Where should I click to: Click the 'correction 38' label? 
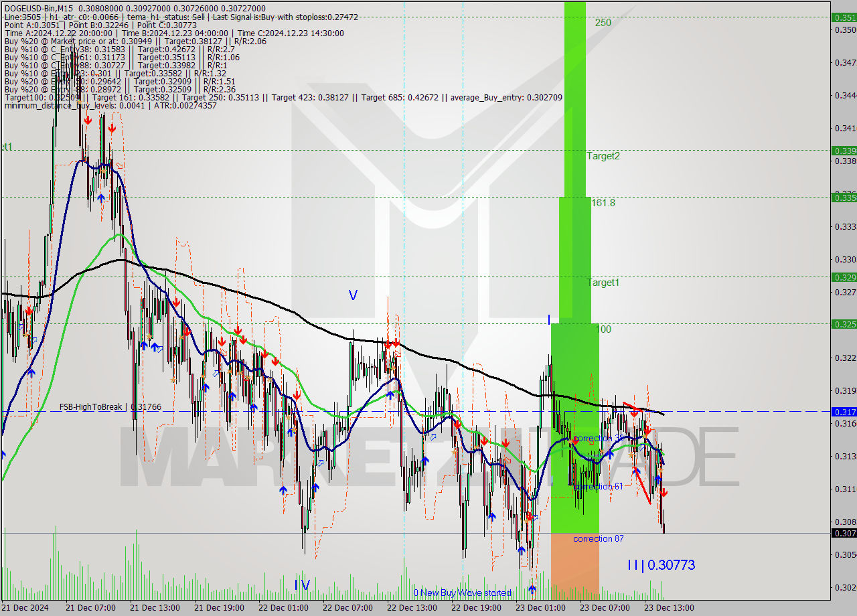click(x=598, y=439)
